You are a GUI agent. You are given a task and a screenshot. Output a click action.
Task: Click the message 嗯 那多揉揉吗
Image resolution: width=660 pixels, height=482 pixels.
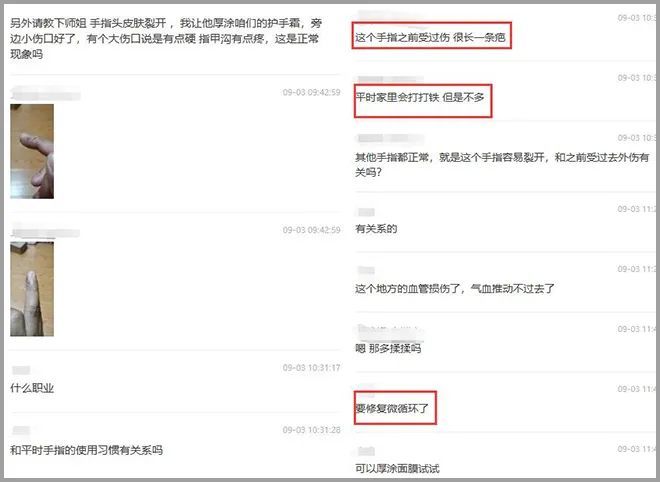point(388,349)
